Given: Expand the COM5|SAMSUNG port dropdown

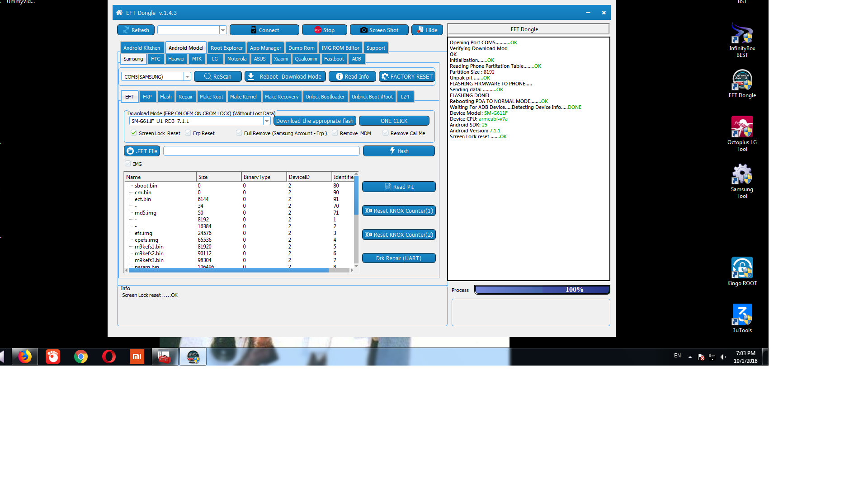Looking at the screenshot, I should (187, 76).
